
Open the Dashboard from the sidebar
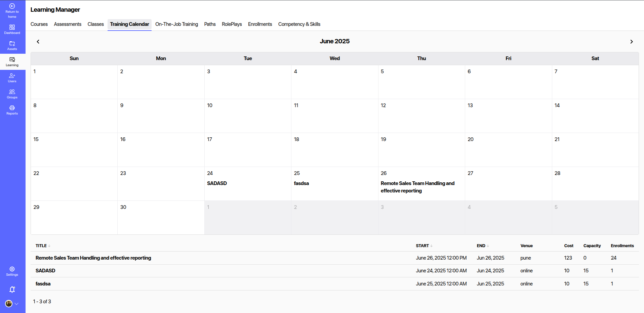12,29
